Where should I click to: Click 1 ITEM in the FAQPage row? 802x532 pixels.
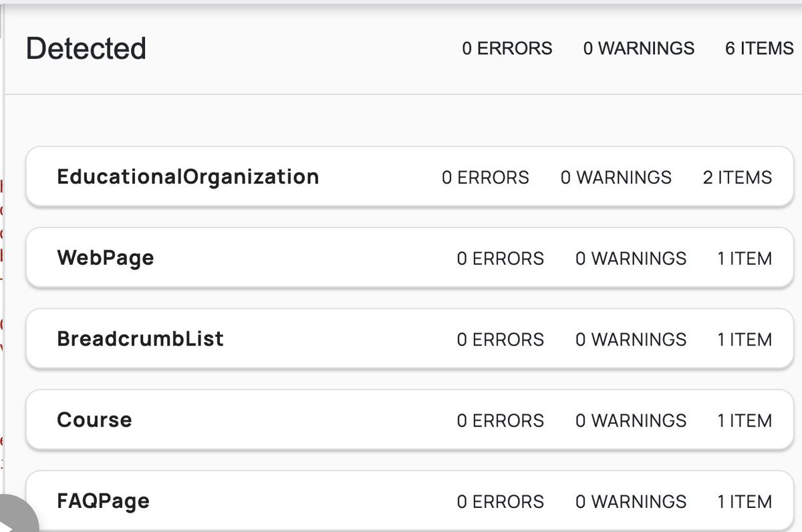745,501
